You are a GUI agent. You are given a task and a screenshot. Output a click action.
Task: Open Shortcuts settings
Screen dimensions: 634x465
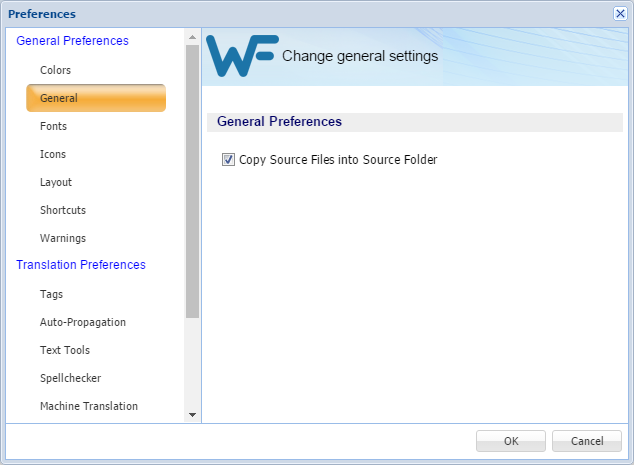63,210
